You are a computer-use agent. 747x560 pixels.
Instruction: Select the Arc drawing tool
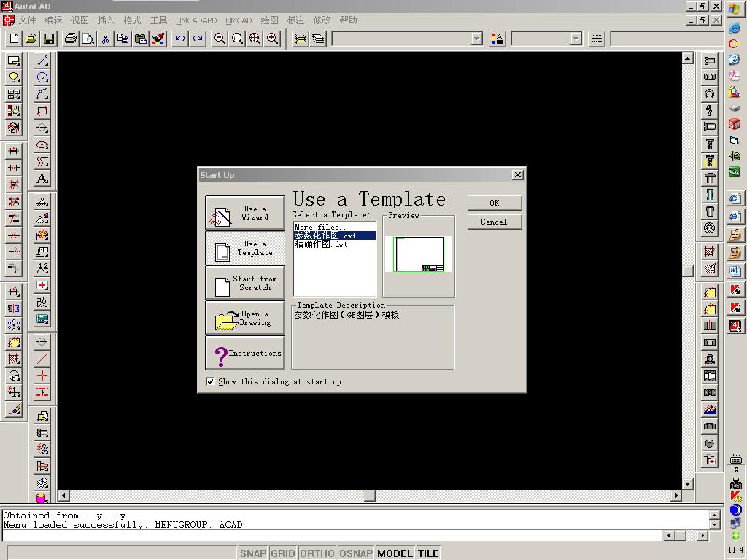(x=42, y=94)
